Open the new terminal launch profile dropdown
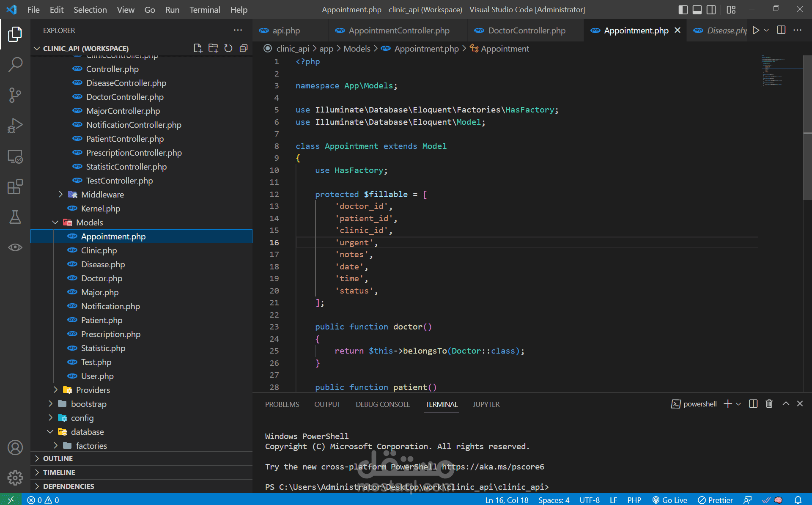Image resolution: width=812 pixels, height=505 pixels. click(x=738, y=404)
